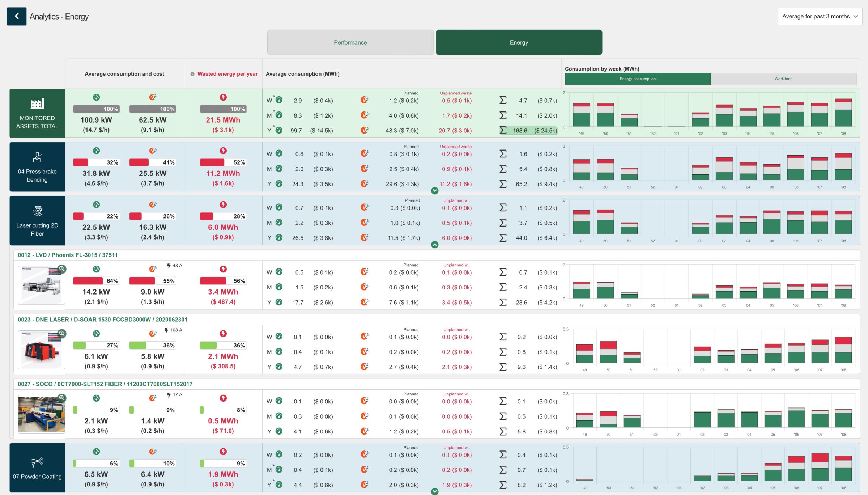Switch to the Performance tab
This screenshot has height=495, width=868.
[350, 42]
